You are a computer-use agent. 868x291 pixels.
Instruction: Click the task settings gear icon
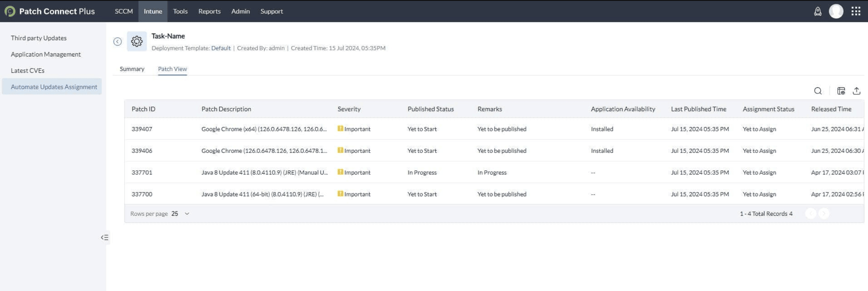137,41
